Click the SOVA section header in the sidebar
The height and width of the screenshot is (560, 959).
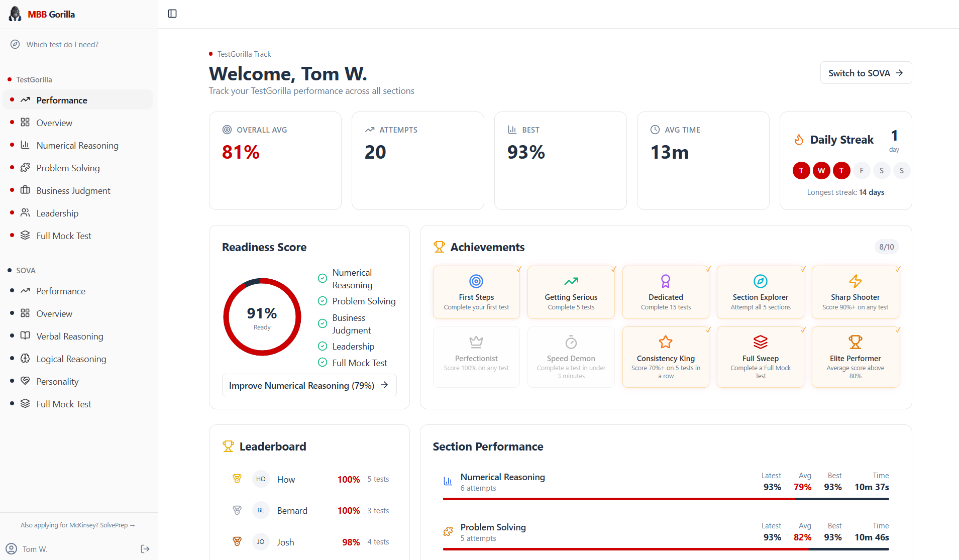pyautogui.click(x=26, y=270)
